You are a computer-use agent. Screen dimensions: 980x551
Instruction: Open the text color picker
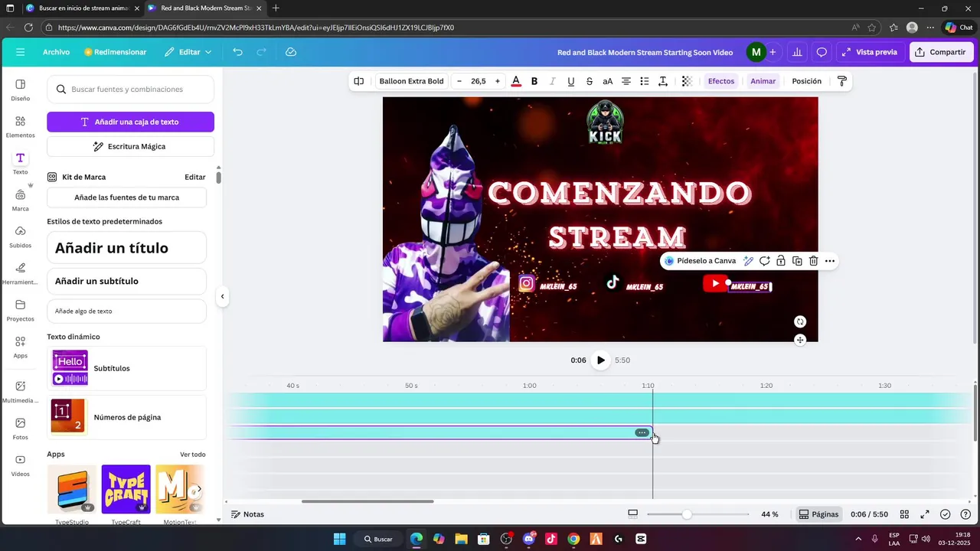point(516,81)
